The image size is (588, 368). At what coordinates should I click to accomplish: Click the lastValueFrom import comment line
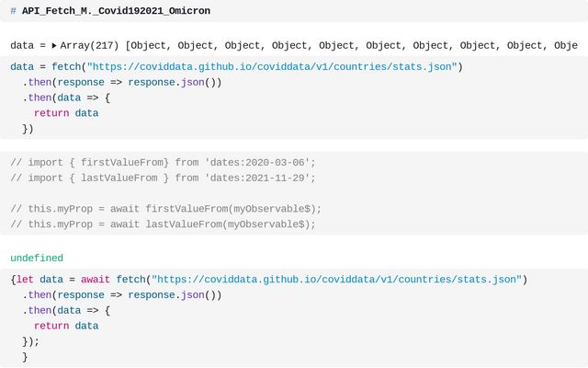(164, 178)
